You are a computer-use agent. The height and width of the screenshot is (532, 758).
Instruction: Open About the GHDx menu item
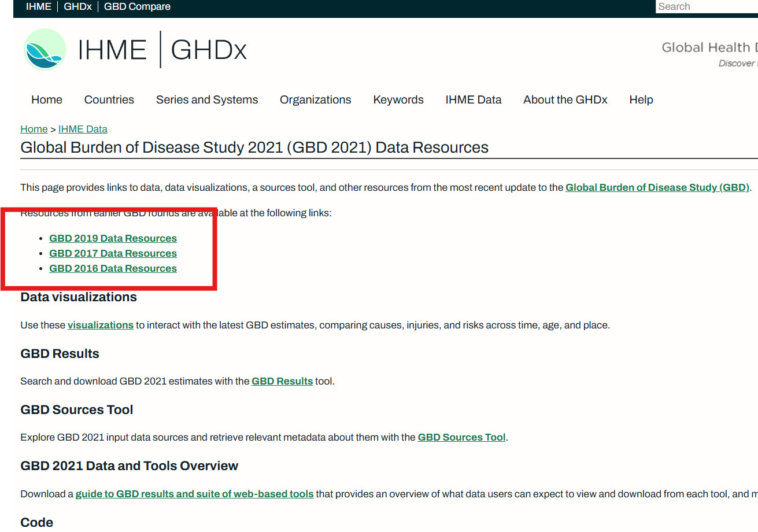(x=565, y=99)
